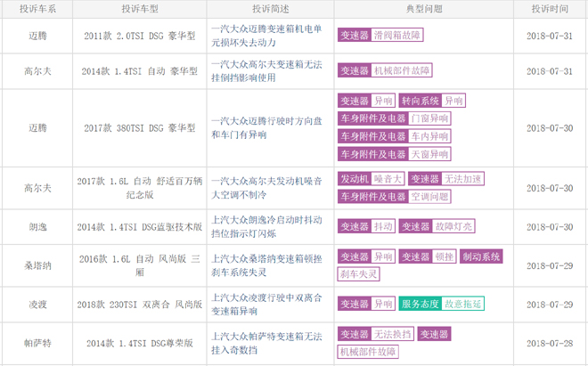Click the 典型问题 column header
This screenshot has width=588, height=366.
(x=424, y=9)
